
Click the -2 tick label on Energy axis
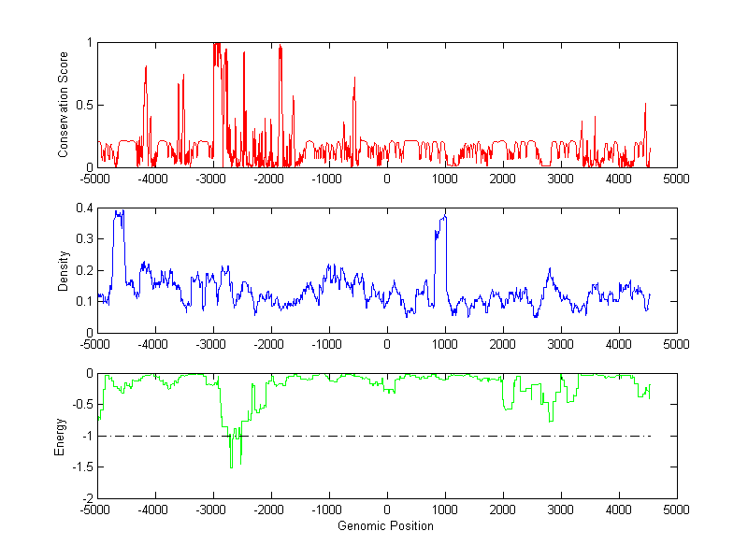coord(86,499)
